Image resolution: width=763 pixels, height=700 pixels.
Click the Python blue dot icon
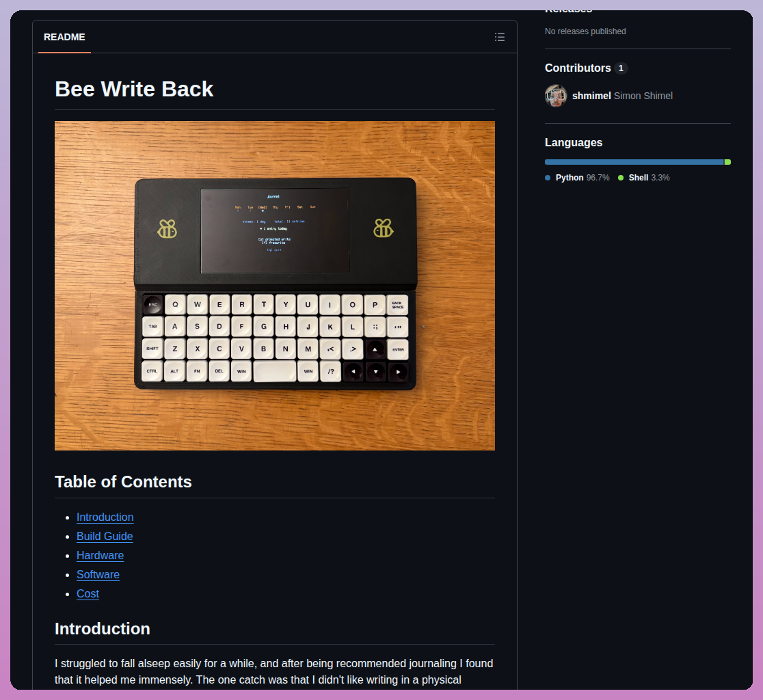coord(548,178)
